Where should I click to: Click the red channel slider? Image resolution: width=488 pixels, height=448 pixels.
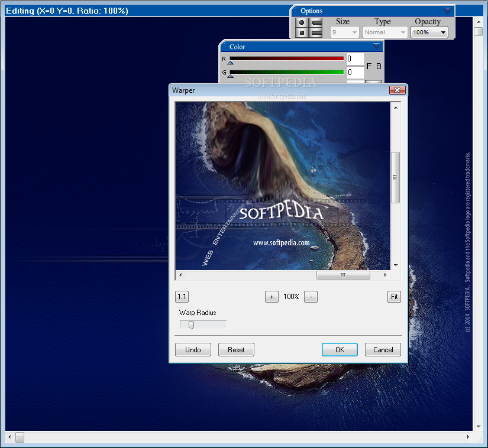click(286, 59)
